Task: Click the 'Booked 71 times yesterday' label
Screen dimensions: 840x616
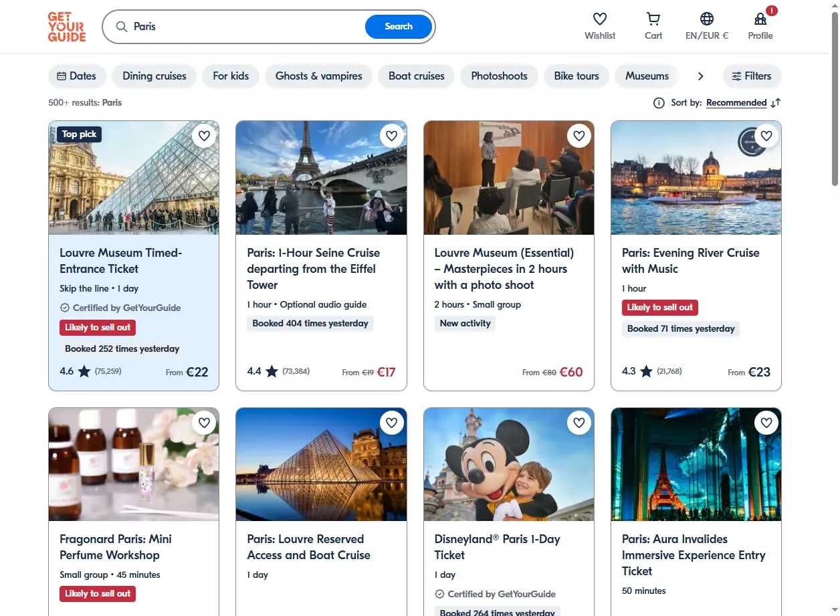Action: [x=681, y=328]
